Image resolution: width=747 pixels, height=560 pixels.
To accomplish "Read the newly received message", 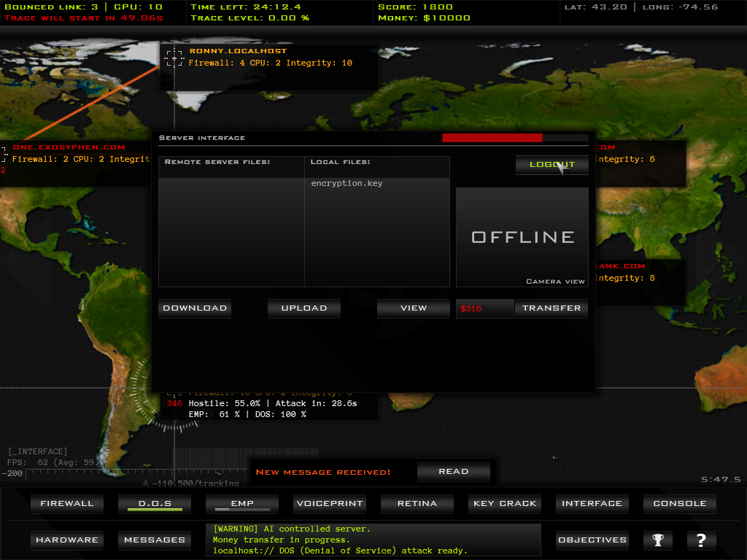I will click(453, 472).
